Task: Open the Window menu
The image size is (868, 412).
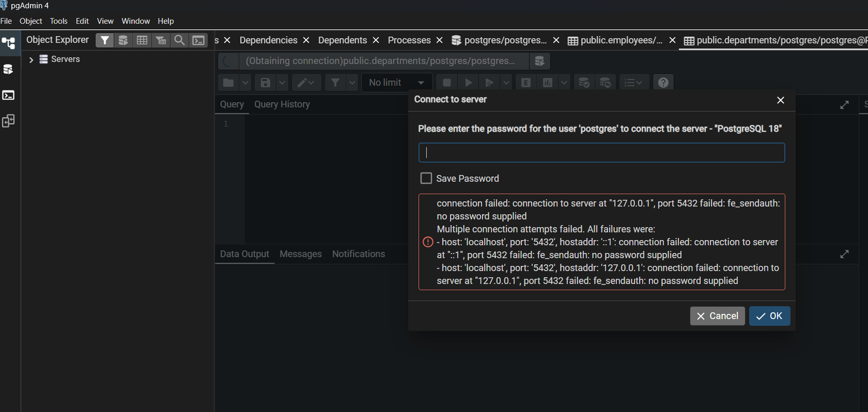Action: (136, 21)
